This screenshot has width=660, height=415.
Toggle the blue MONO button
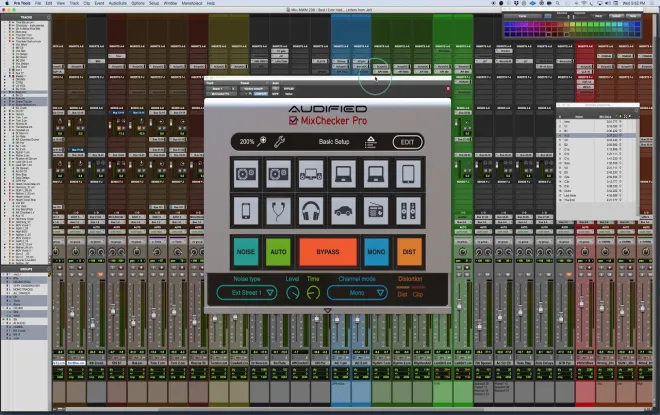376,252
